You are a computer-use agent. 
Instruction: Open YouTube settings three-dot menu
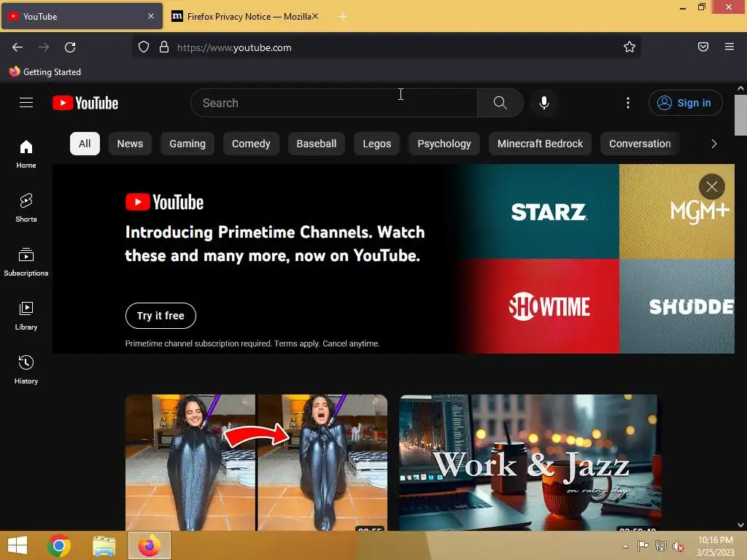628,103
